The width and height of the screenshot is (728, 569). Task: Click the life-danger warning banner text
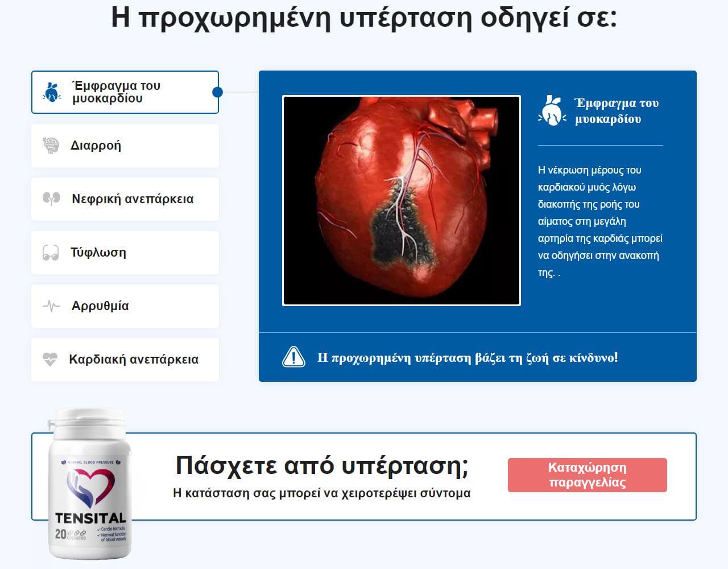click(x=469, y=357)
